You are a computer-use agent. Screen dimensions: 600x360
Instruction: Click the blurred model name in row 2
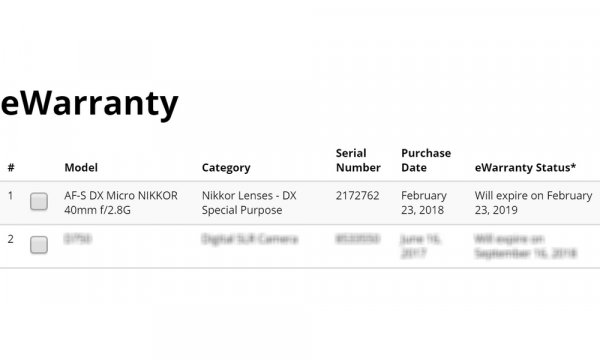[78, 239]
